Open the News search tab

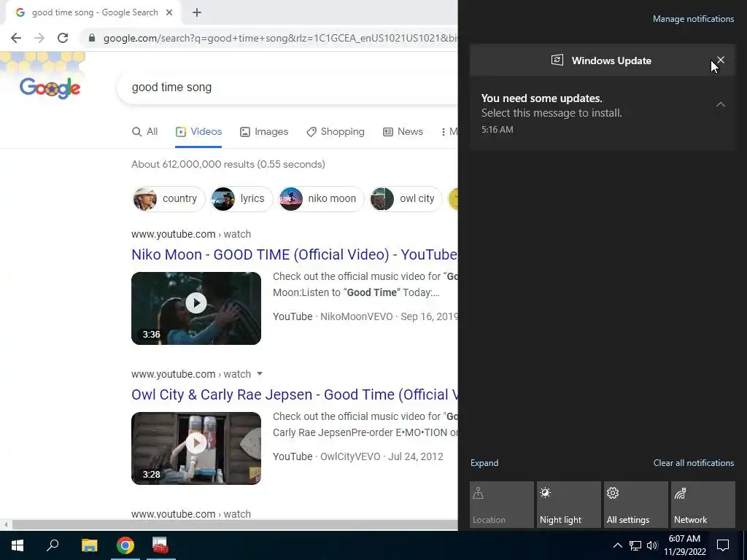(x=403, y=132)
